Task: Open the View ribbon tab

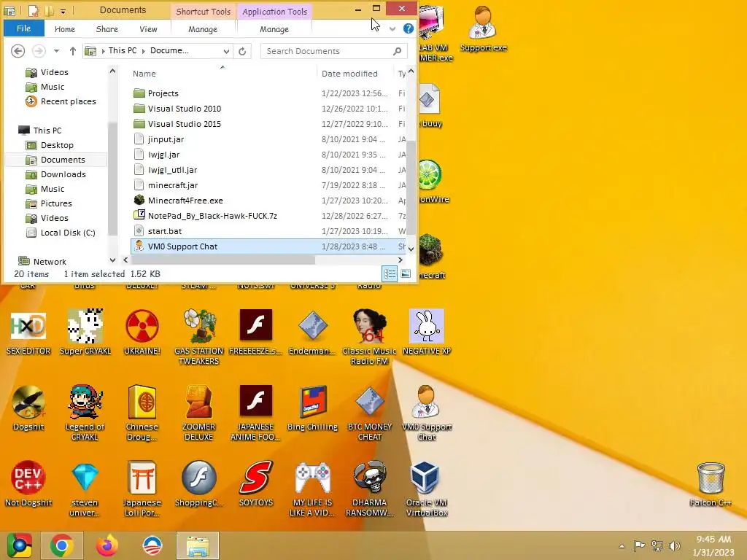Action: pyautogui.click(x=148, y=29)
